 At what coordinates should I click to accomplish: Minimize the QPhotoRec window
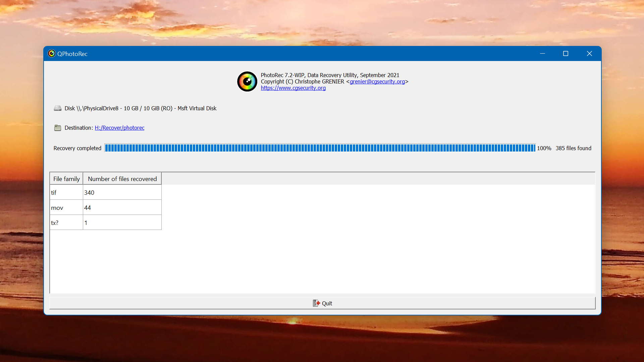click(x=542, y=54)
